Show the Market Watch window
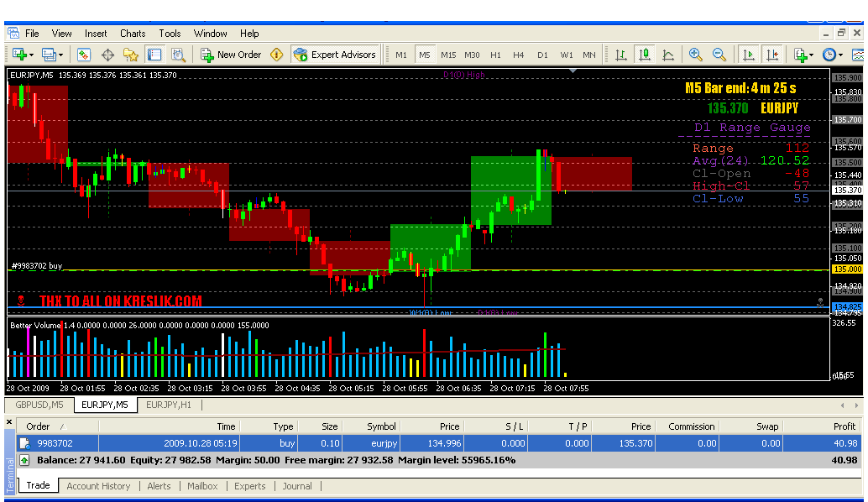Screen dimensions: 868x502 [x=84, y=55]
